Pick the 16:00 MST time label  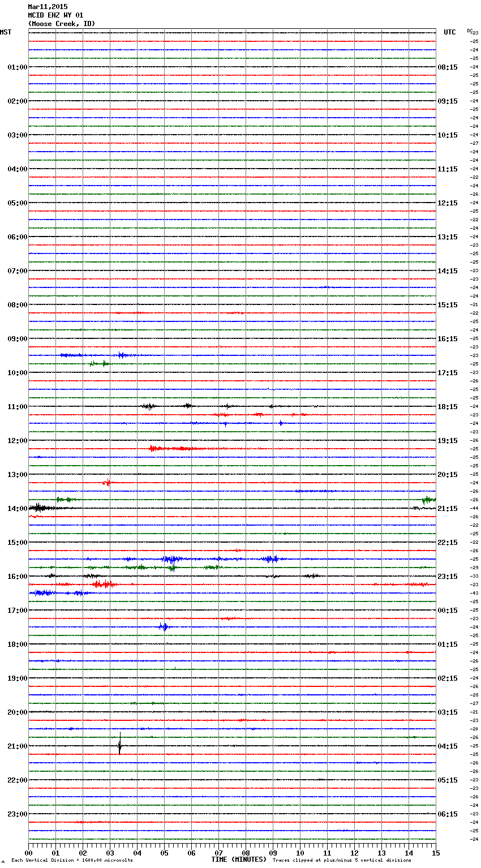click(18, 577)
